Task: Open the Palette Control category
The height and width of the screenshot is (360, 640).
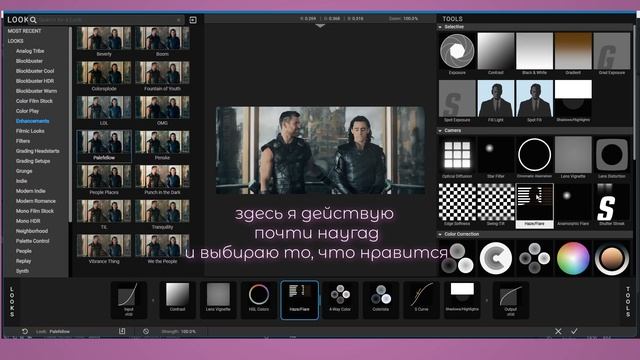Action: point(32,241)
